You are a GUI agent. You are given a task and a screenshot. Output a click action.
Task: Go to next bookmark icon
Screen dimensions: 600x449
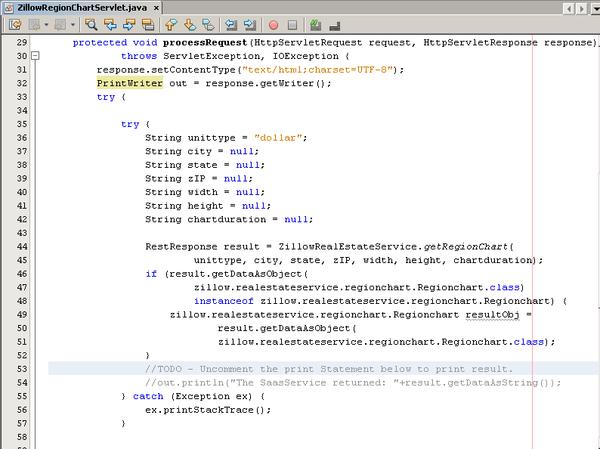pyautogui.click(x=190, y=24)
